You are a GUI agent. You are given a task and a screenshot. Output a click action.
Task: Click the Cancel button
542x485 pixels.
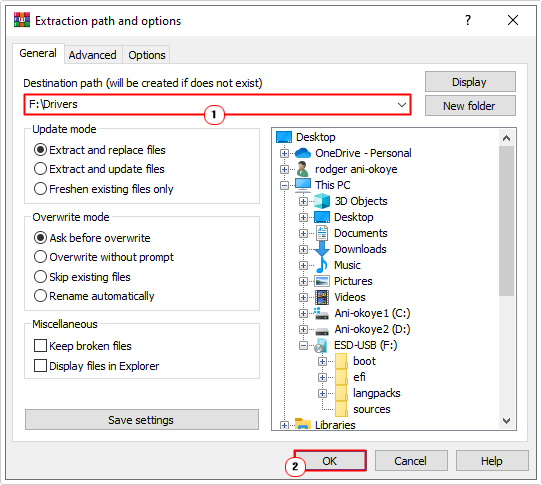click(x=411, y=461)
